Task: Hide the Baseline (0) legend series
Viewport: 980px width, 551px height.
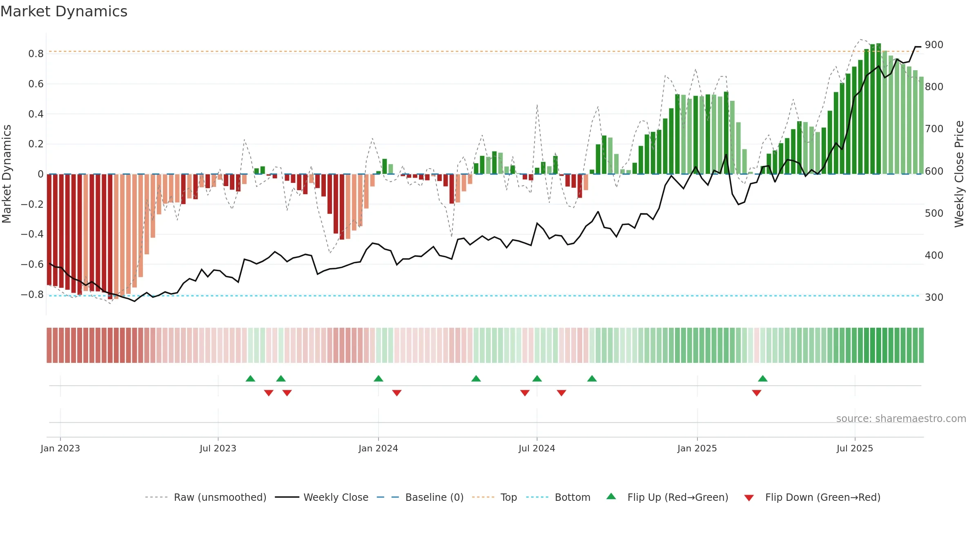Action: click(420, 497)
